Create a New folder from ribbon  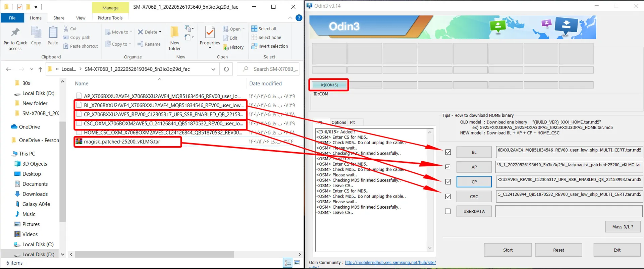point(175,39)
